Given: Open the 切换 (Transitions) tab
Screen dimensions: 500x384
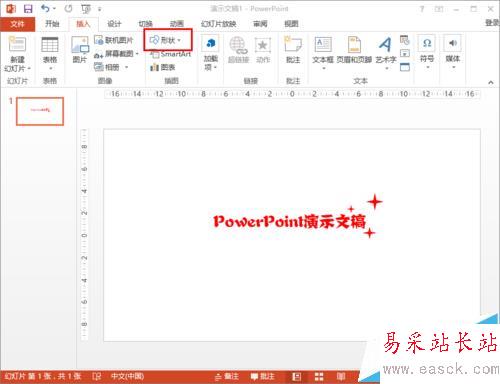Looking at the screenshot, I should 145,24.
